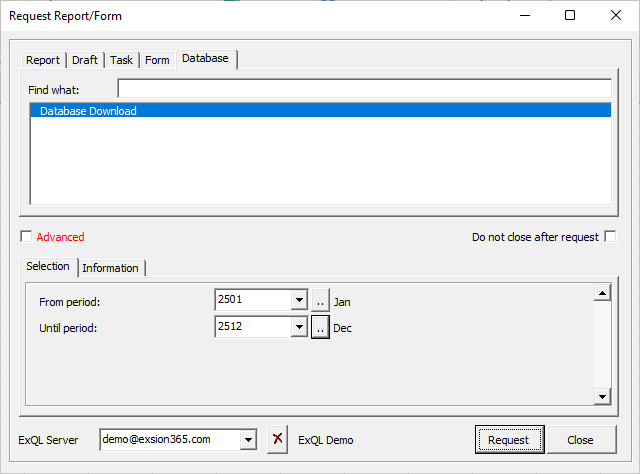Expand the ExQL Server dropdown
Image resolution: width=640 pixels, height=474 pixels.
pos(248,440)
